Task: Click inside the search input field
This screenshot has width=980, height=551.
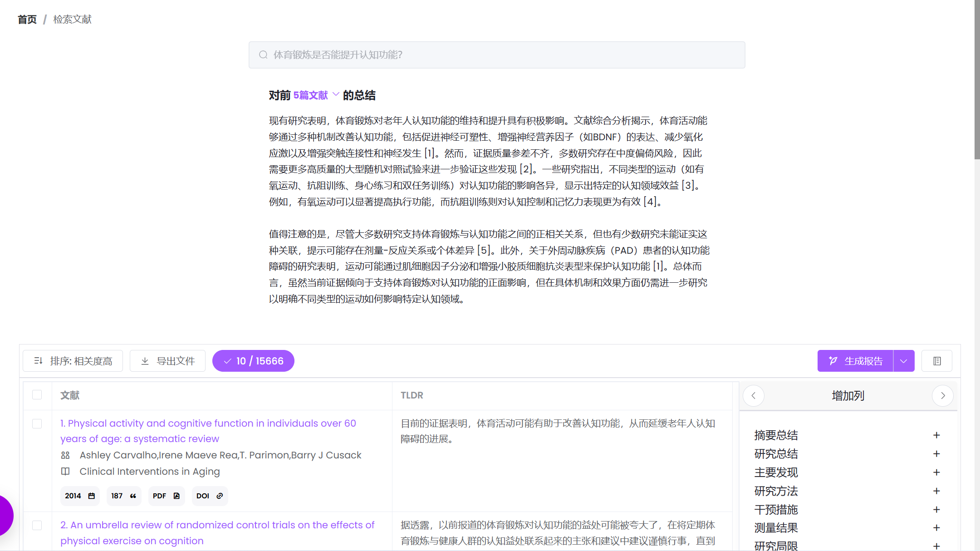Action: point(454,54)
